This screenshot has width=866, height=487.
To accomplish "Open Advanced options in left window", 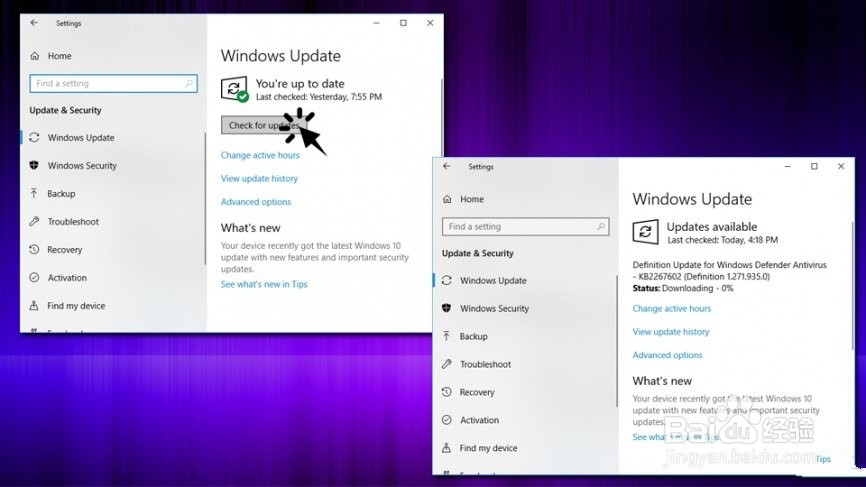I will pyautogui.click(x=256, y=202).
